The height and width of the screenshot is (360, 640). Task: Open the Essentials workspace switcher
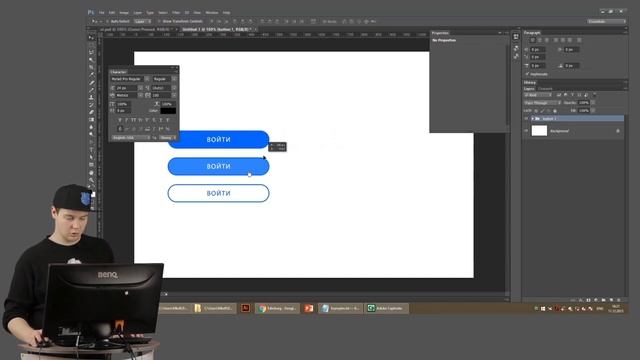tap(607, 21)
